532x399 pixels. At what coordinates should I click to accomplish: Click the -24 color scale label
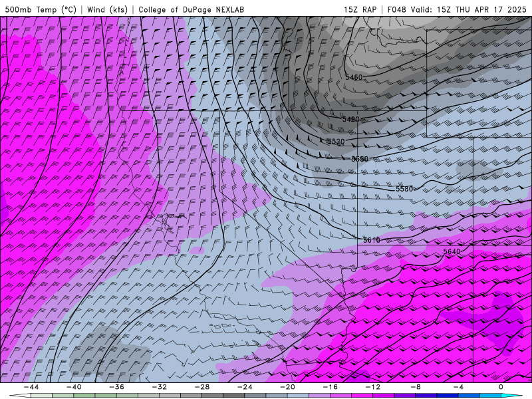[x=245, y=387]
